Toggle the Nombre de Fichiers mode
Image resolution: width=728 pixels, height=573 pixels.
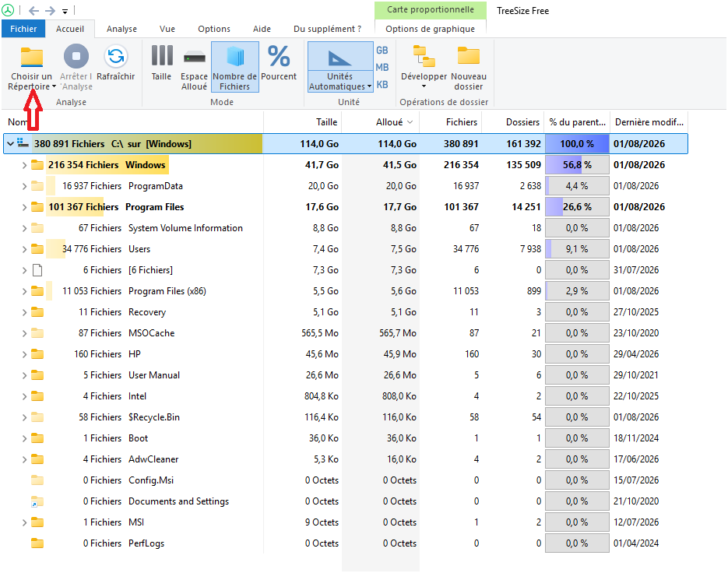tap(235, 66)
